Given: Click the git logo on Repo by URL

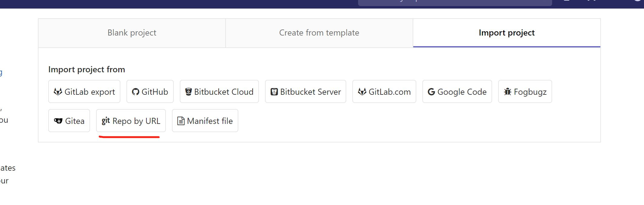Looking at the screenshot, I should click(x=106, y=121).
